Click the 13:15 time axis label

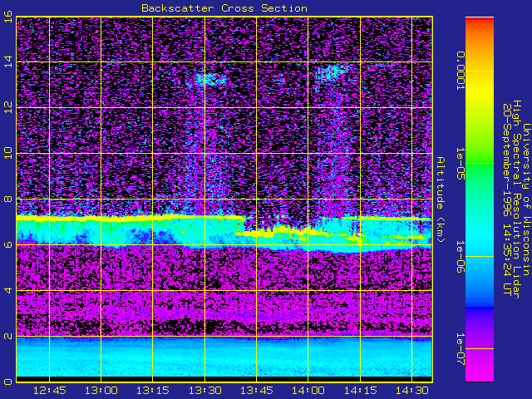[x=153, y=391]
